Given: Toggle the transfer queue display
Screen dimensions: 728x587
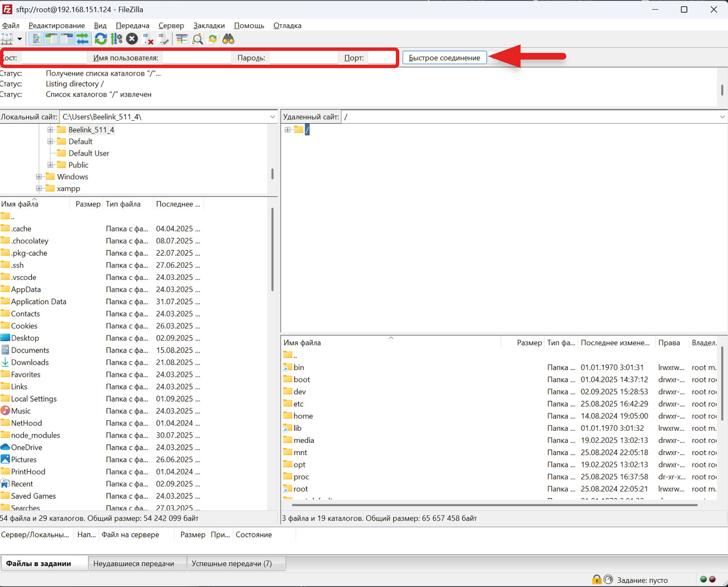Looking at the screenshot, I should [83, 39].
